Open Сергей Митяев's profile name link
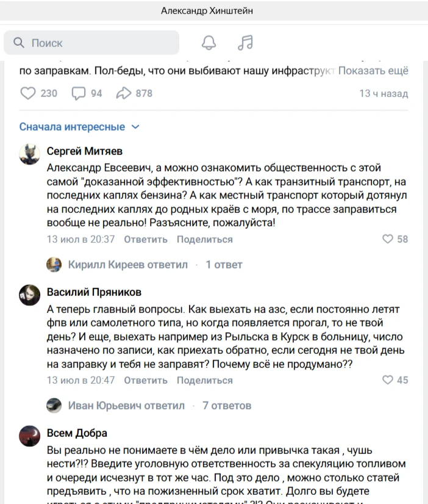This screenshot has height=504, width=428. click(x=85, y=151)
